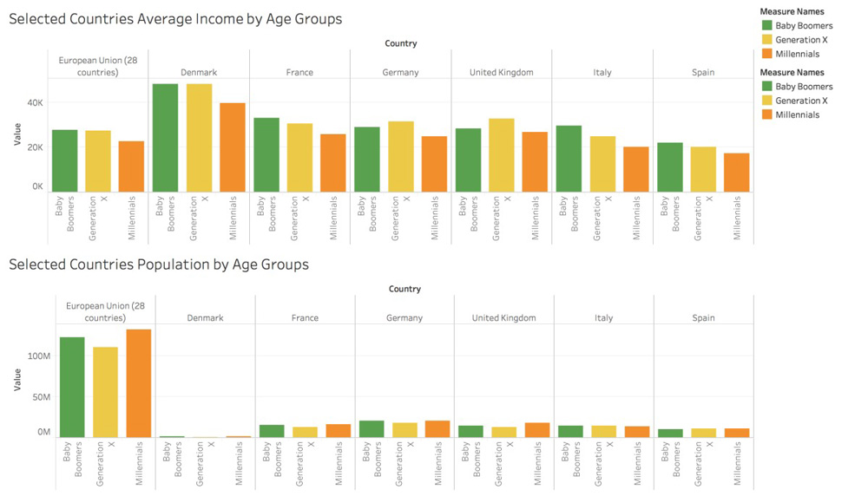Click green Baby Boomers swatch in first legend
868x496 pixels.
[x=766, y=26]
